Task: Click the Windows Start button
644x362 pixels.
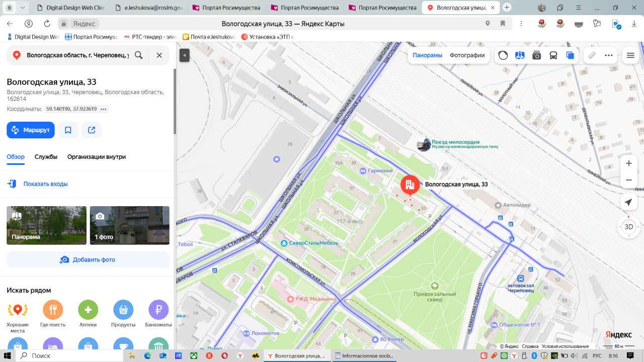Action: (8, 355)
